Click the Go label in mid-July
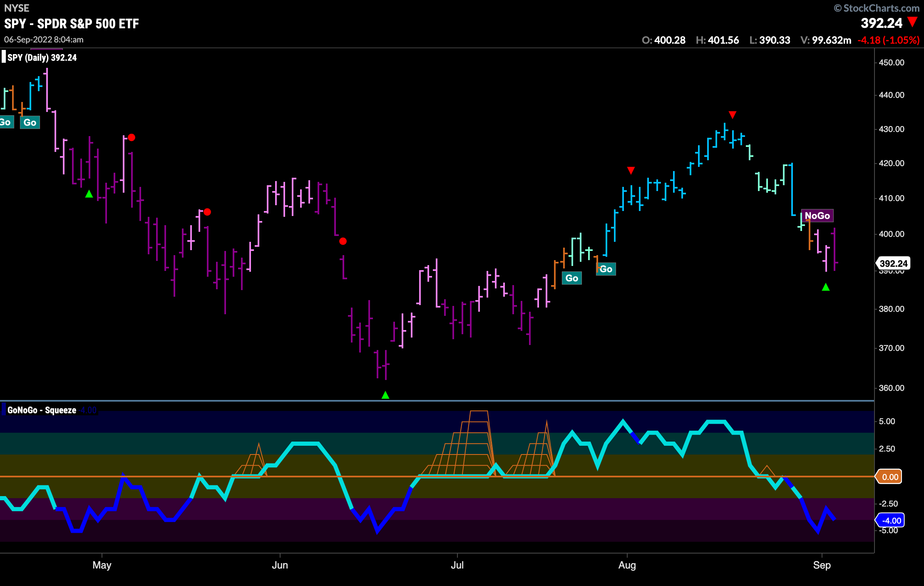 [572, 278]
